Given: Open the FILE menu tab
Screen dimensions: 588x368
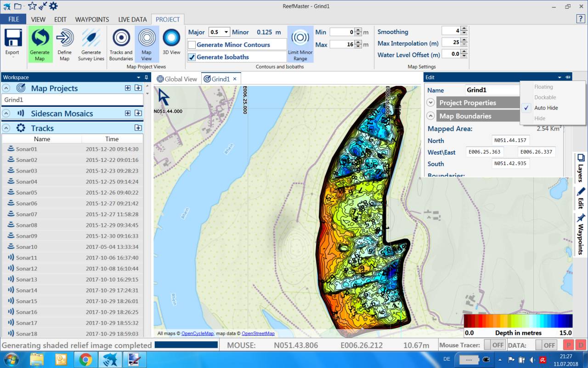Looking at the screenshot, I should (x=13, y=19).
